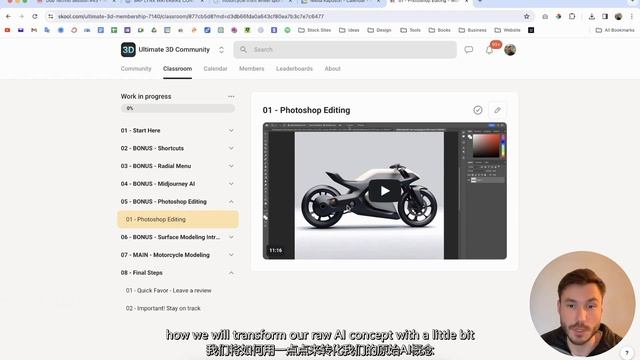This screenshot has height=360, width=640.
Task: Bookmark this page with the star icon
Action: point(527,16)
